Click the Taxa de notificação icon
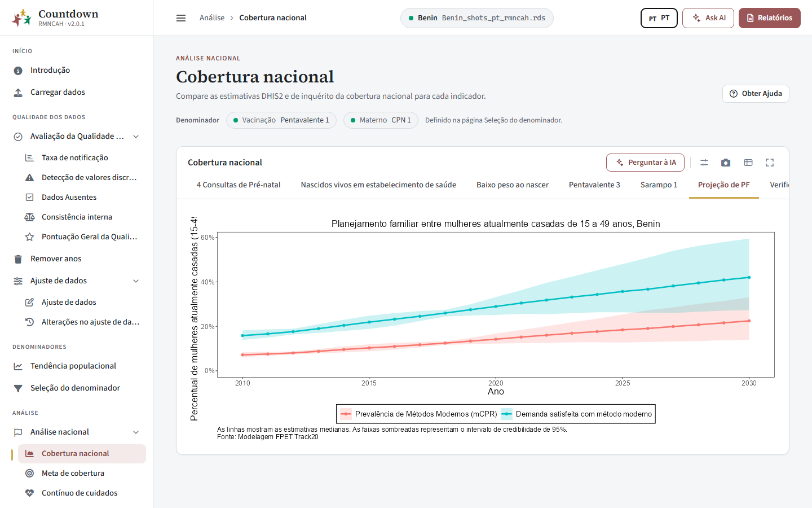Viewport: 812px width, 508px height. (29, 158)
